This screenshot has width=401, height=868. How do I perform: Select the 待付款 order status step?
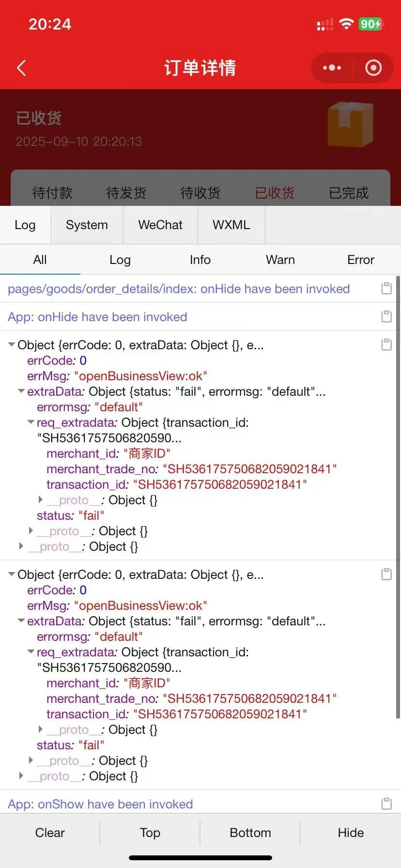point(52,193)
